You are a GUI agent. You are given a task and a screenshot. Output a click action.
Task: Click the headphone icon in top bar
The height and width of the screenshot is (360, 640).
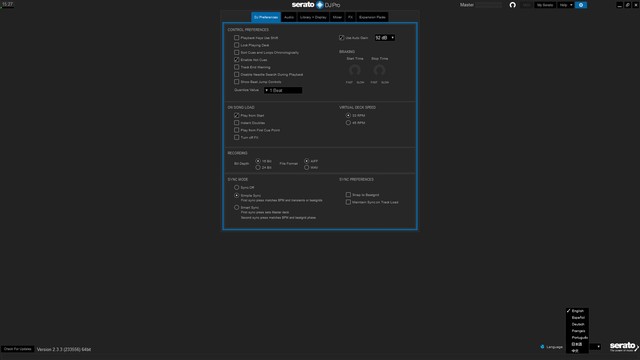point(513,5)
